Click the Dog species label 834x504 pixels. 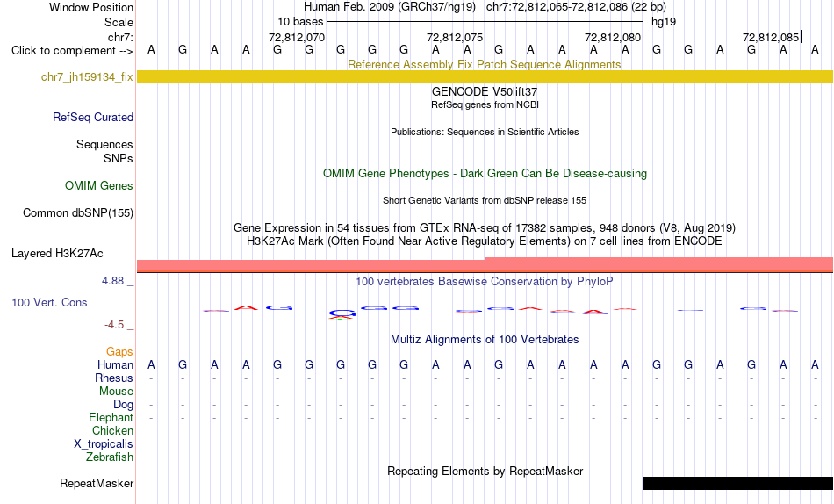click(x=124, y=405)
